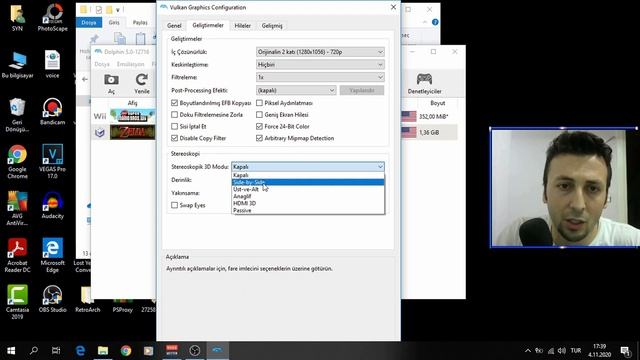Open File Explorer from the taskbar

point(103,350)
